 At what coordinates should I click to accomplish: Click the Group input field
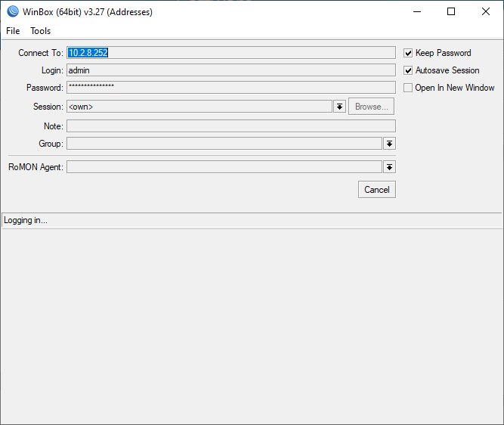224,144
